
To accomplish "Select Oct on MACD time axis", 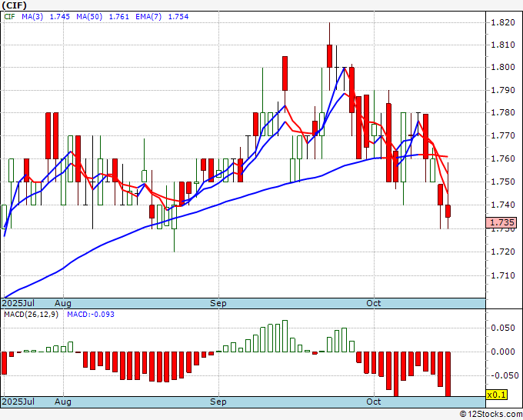I will click(373, 402).
